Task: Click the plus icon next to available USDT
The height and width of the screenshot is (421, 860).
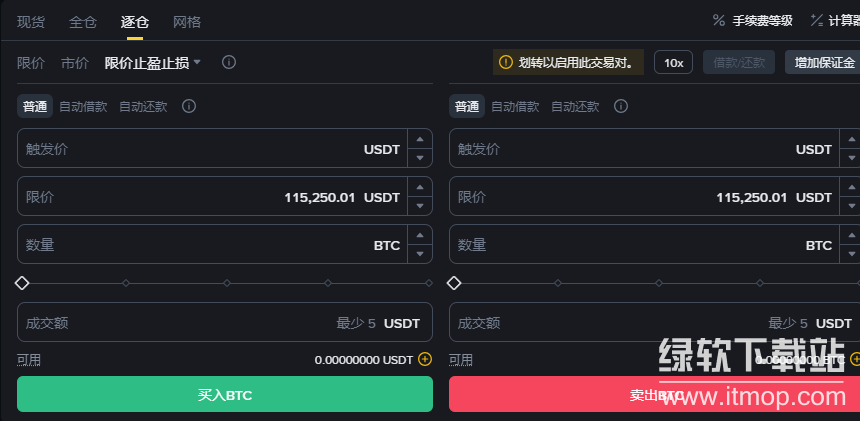Action: click(425, 359)
